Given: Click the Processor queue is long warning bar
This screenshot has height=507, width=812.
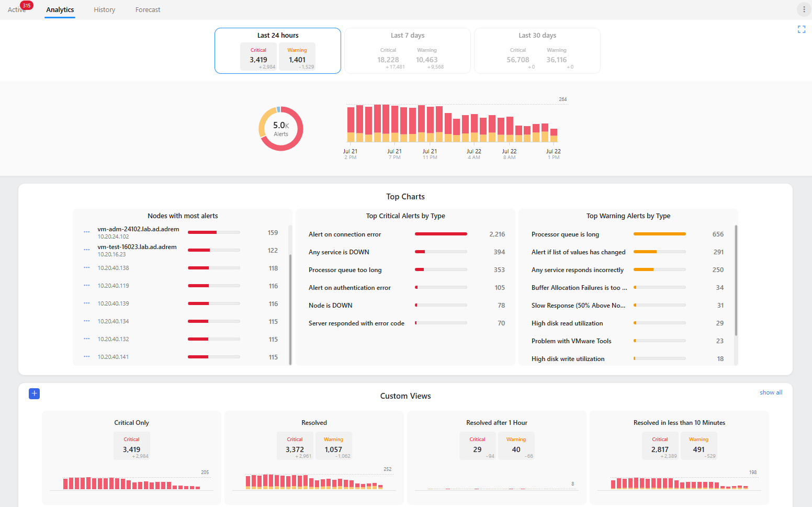Looking at the screenshot, I should click(x=660, y=234).
